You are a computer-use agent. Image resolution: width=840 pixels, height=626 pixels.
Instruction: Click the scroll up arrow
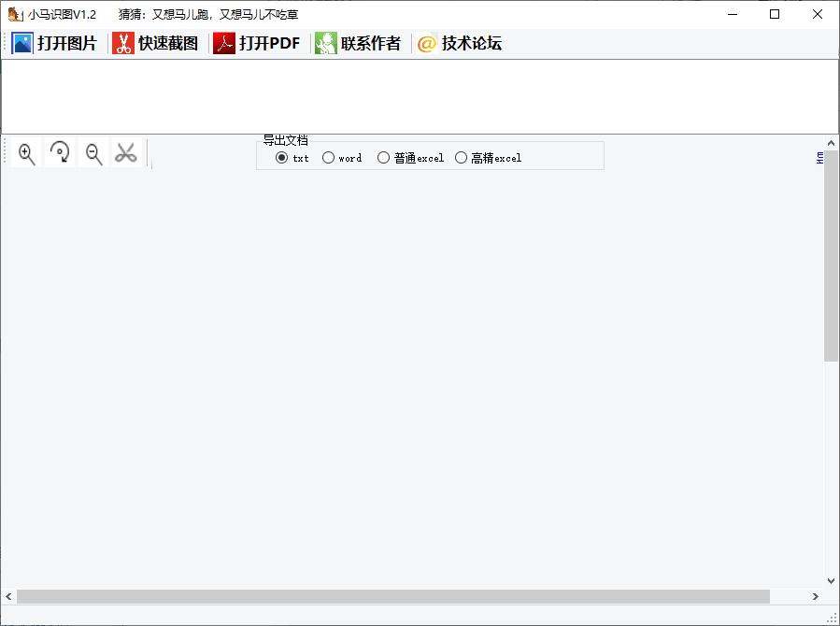[x=831, y=143]
